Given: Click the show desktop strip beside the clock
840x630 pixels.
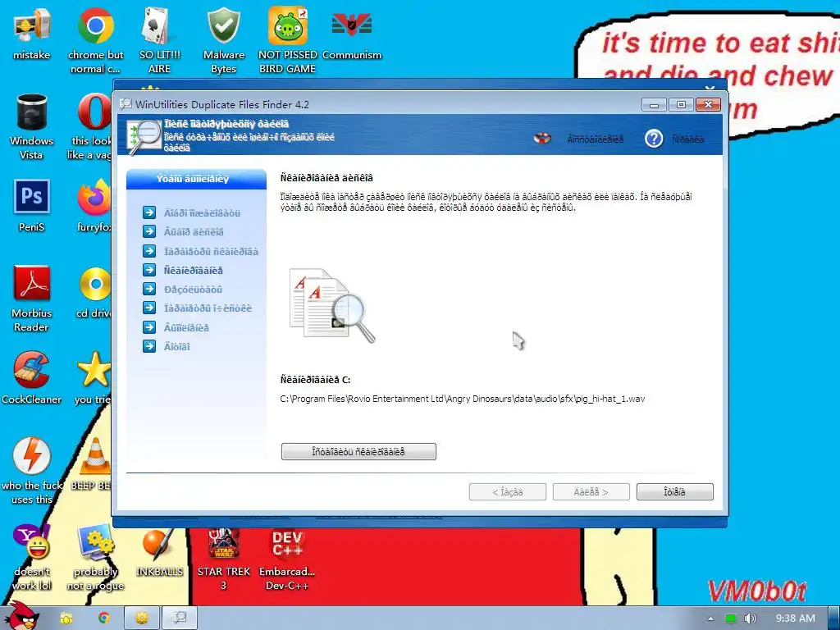Looking at the screenshot, I should coord(834,619).
